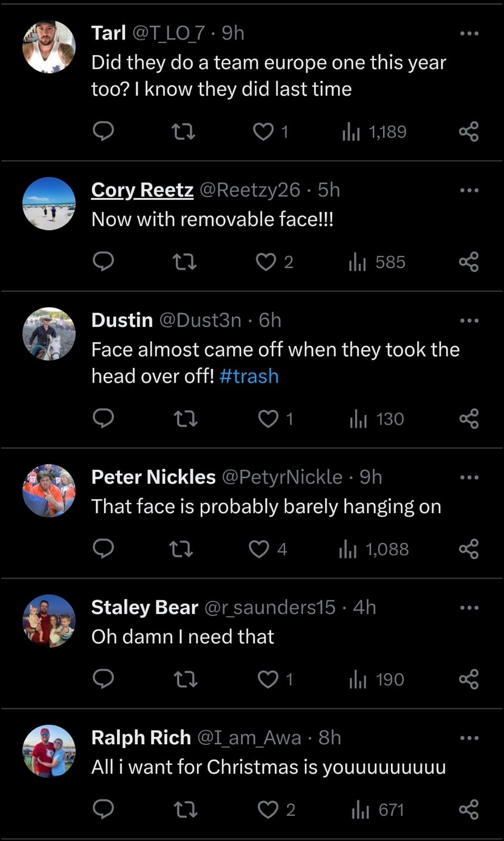
Task: Open Cory Reetz's profile name link
Action: click(142, 190)
